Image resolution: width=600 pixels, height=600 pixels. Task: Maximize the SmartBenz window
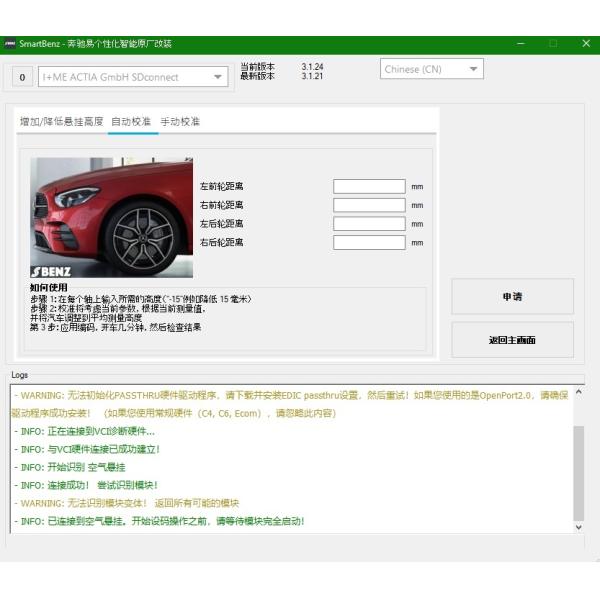pos(552,44)
